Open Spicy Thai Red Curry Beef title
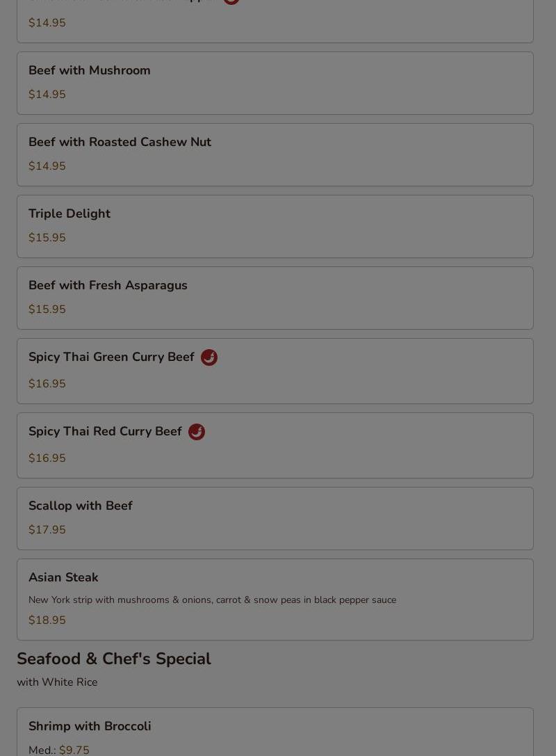The image size is (556, 756). 105,431
